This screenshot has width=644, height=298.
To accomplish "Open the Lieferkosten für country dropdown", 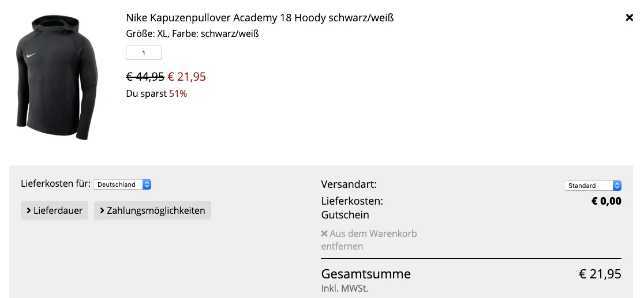I will click(x=122, y=184).
